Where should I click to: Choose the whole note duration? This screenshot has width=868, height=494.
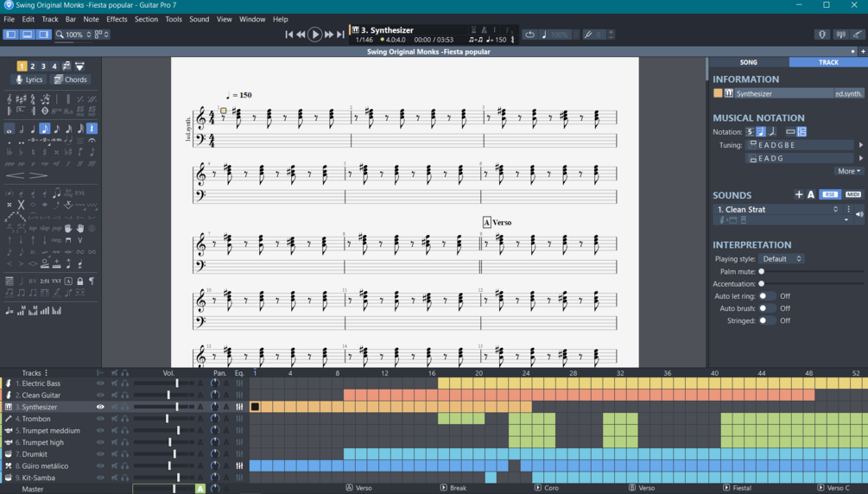pos(10,129)
